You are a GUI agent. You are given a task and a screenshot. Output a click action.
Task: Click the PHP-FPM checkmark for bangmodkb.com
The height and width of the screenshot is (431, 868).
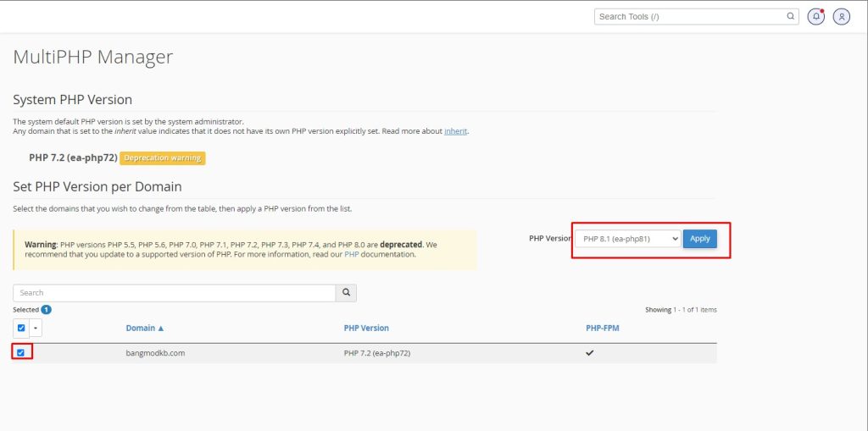click(x=590, y=353)
